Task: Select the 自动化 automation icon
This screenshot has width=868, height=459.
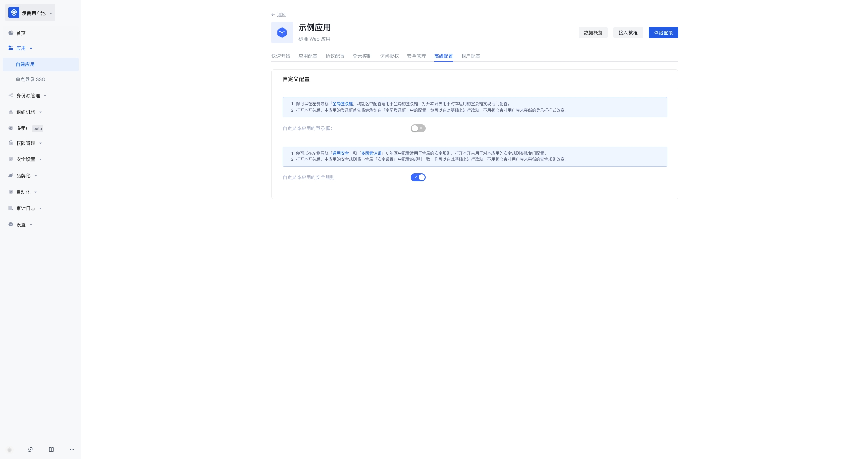Action: (x=11, y=192)
